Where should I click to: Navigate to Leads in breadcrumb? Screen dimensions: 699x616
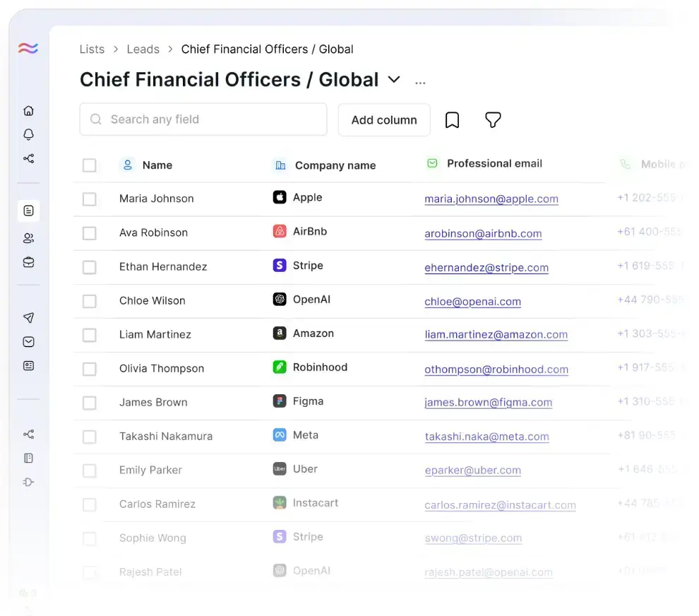click(143, 49)
